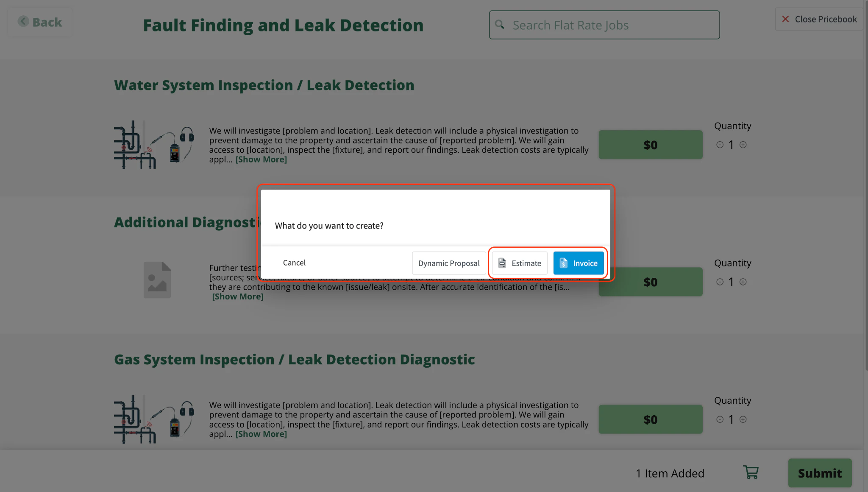Increase quantity for Water System Inspection

coord(743,145)
